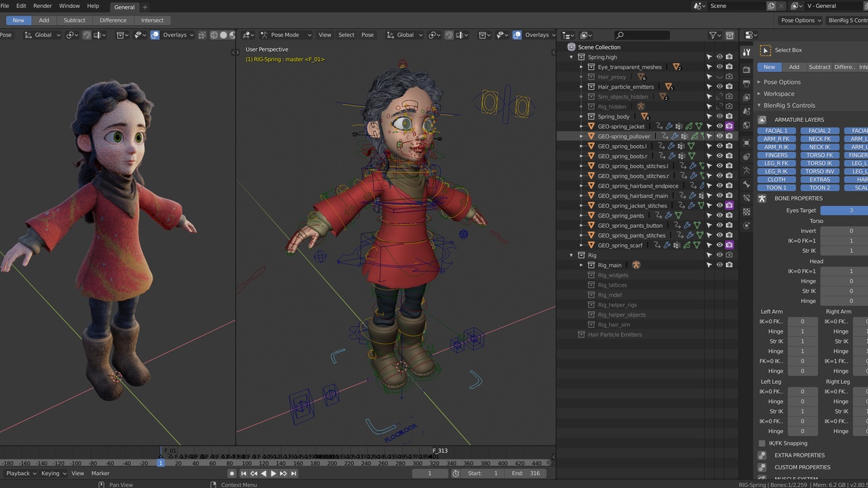Open the Outliner filter funnel icon

(x=714, y=35)
